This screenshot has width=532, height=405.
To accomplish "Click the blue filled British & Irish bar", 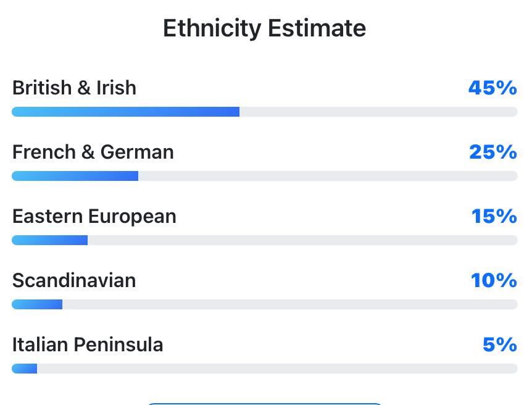I will point(125,112).
